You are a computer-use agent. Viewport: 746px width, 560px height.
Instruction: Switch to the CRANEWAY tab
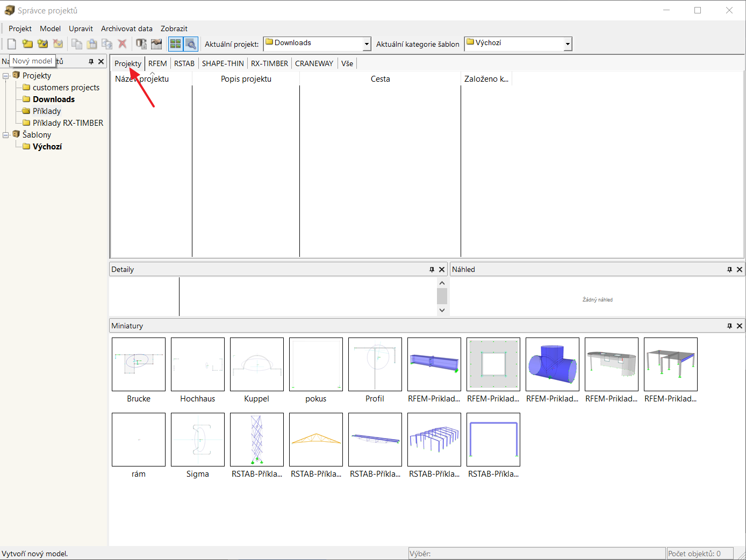314,63
